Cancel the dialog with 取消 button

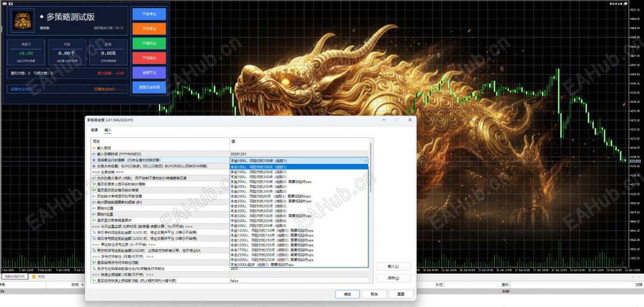(374, 294)
